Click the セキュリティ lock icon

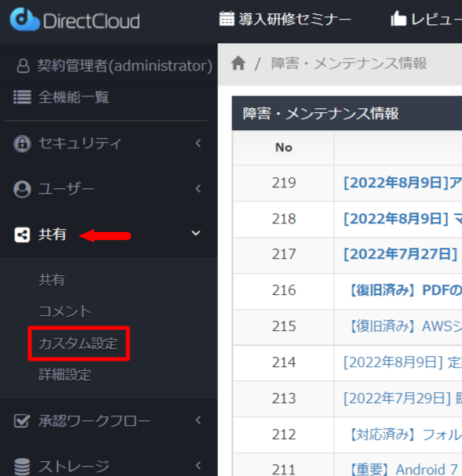[x=22, y=144]
